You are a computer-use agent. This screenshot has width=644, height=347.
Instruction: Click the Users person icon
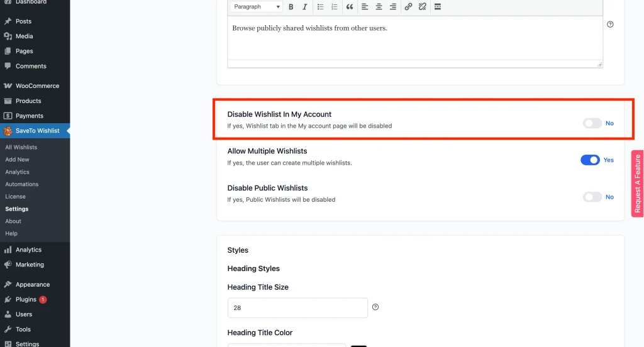(x=8, y=314)
